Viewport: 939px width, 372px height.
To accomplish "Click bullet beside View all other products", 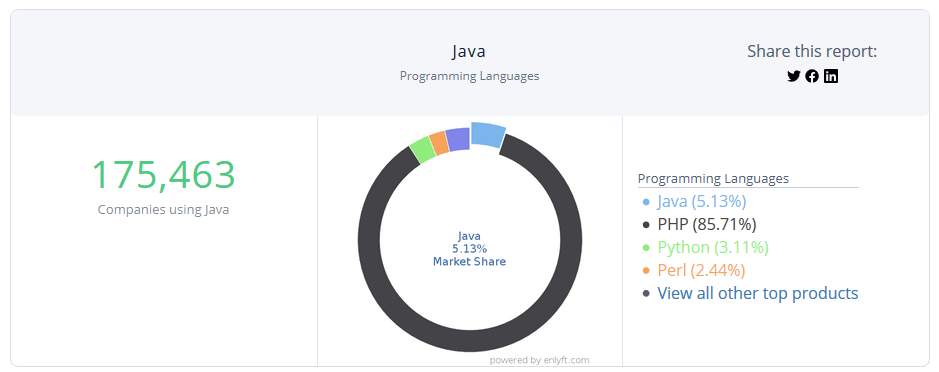I will tap(646, 294).
